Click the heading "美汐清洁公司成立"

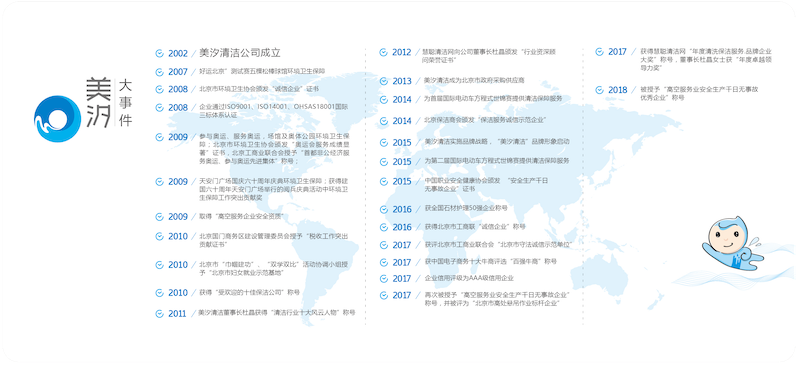tap(240, 53)
